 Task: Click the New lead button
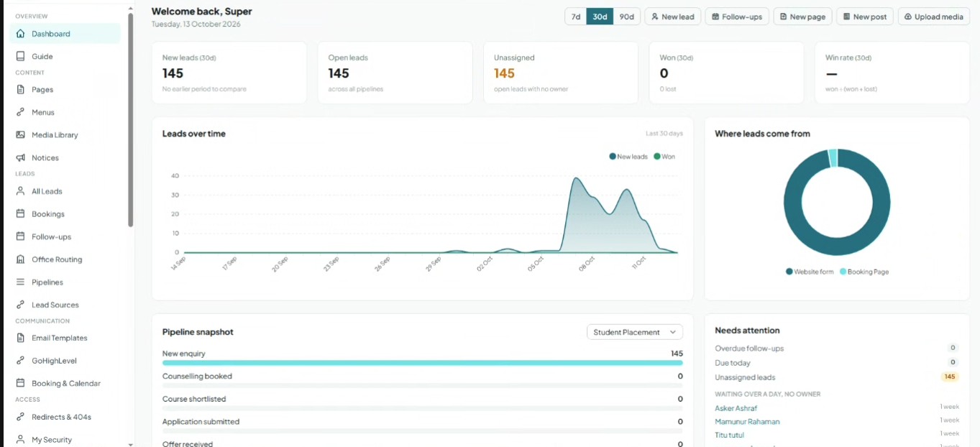tap(672, 17)
